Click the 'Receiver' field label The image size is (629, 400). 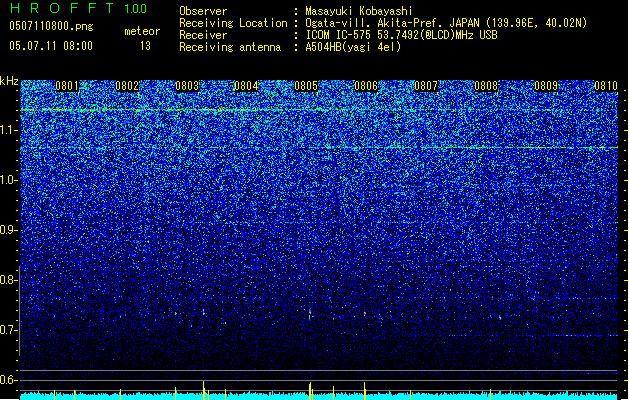tap(203, 35)
